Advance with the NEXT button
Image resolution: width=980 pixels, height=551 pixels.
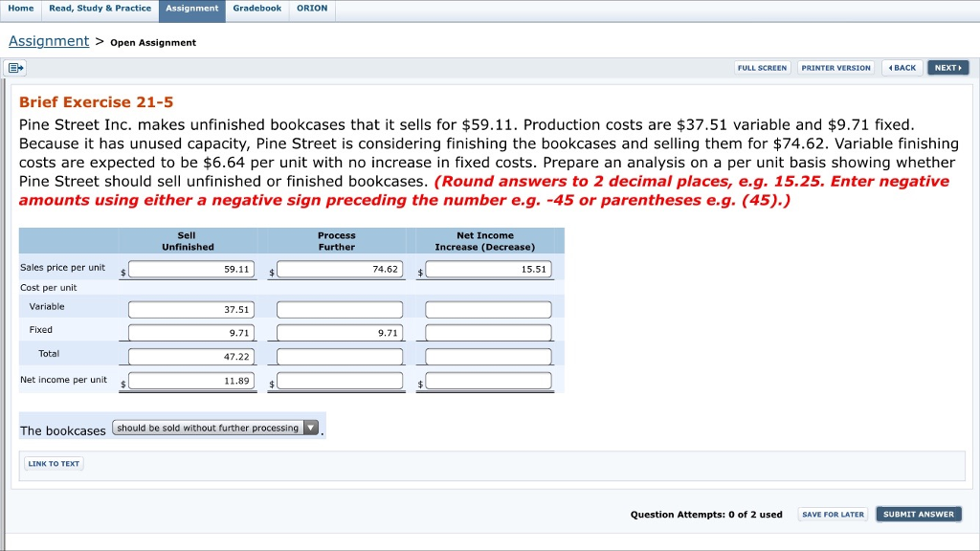tap(947, 68)
